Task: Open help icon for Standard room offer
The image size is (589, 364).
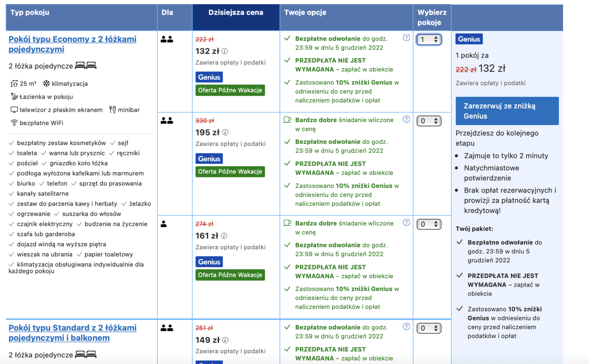Action: pyautogui.click(x=406, y=327)
